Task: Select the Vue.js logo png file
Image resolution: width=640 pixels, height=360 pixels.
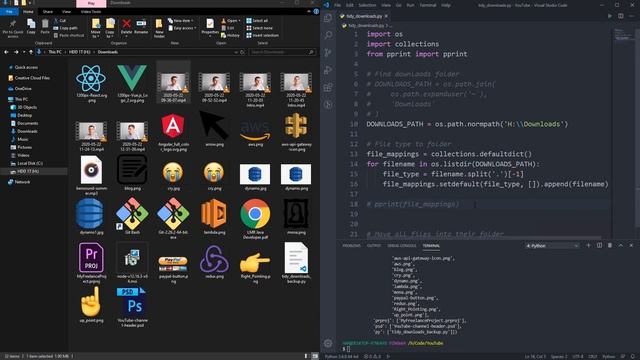Action: pyautogui.click(x=132, y=83)
